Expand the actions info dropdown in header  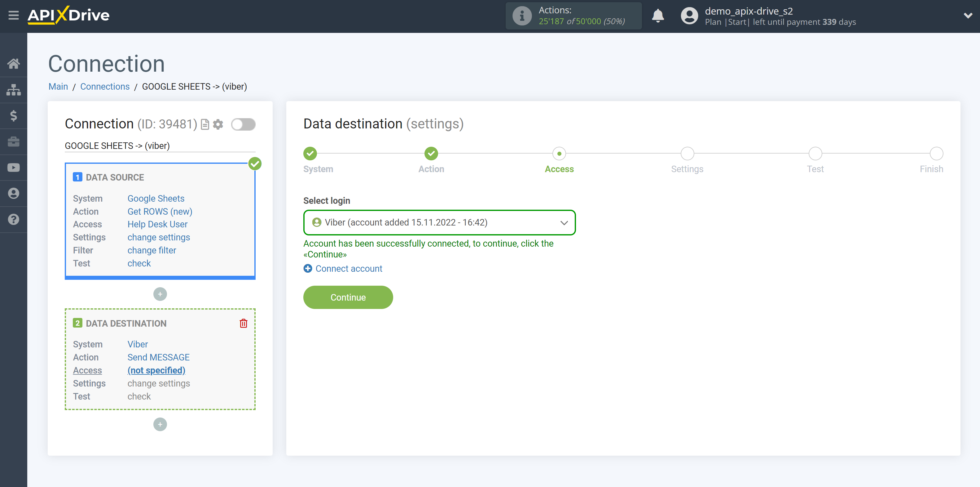click(572, 16)
